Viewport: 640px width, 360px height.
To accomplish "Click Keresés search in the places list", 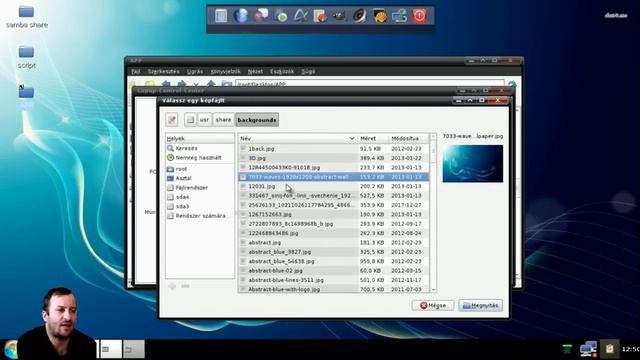I will click(186, 148).
